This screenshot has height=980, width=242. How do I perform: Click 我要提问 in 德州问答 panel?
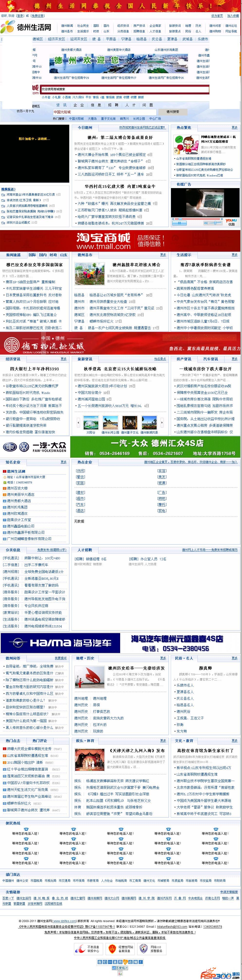(x=61, y=658)
